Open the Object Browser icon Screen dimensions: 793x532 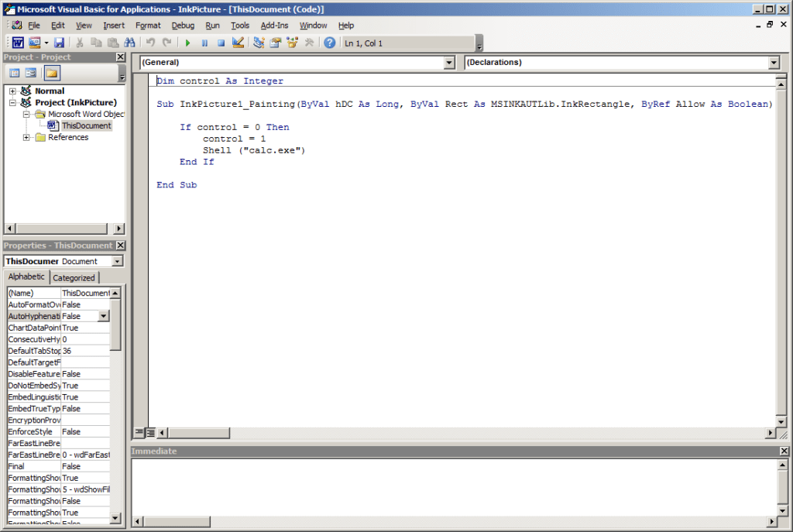coord(292,43)
